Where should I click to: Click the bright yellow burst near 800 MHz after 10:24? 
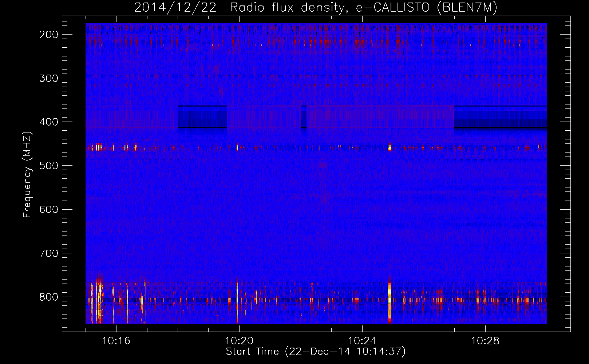tap(390, 300)
